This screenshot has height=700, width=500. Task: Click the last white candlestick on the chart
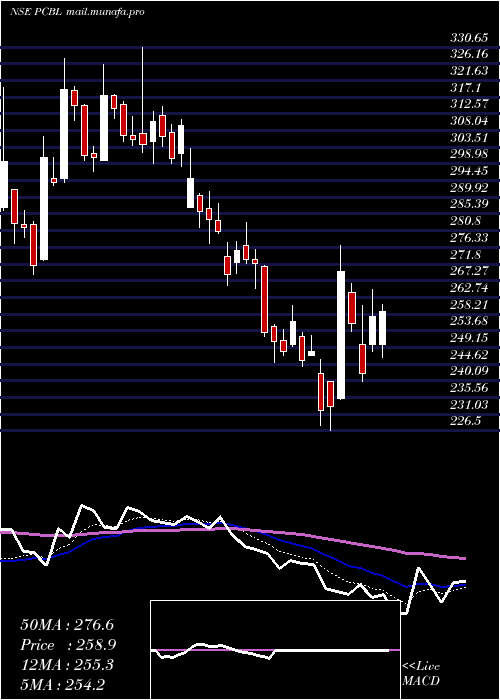pos(383,328)
